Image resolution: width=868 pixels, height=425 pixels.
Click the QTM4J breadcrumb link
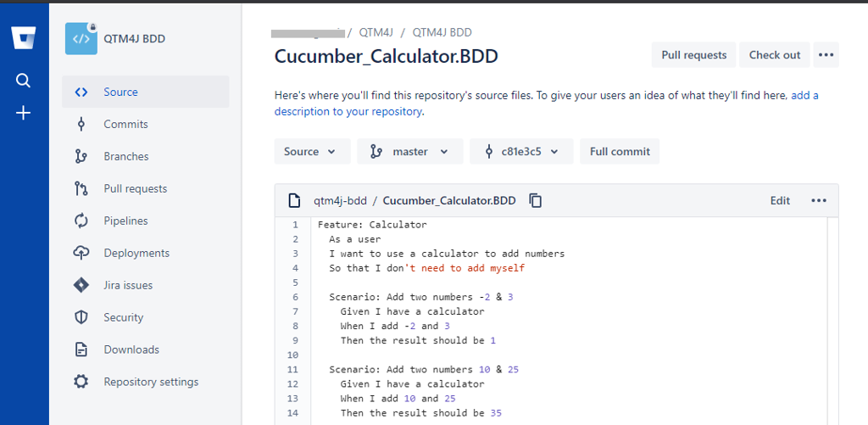376,33
